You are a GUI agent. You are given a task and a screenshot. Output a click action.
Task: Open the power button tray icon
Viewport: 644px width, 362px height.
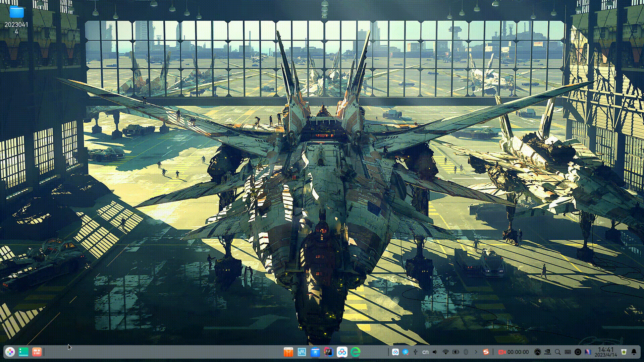click(x=578, y=352)
